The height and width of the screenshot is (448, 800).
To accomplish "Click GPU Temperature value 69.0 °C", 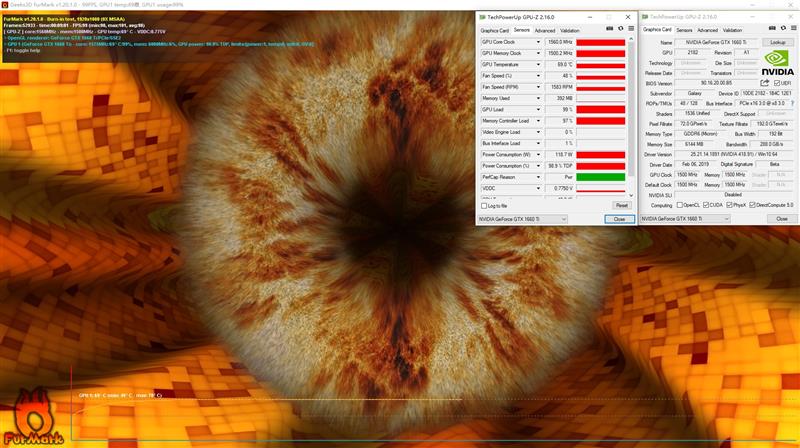I will [560, 64].
